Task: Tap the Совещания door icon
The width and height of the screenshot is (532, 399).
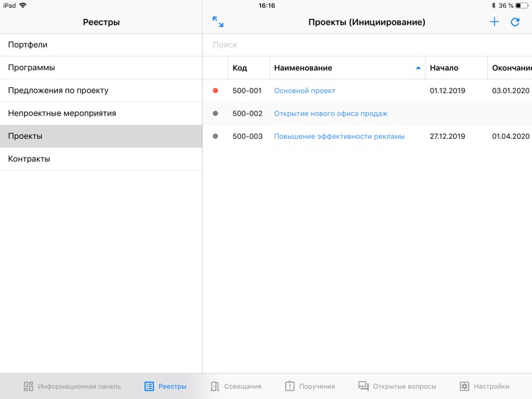Action: pos(215,386)
